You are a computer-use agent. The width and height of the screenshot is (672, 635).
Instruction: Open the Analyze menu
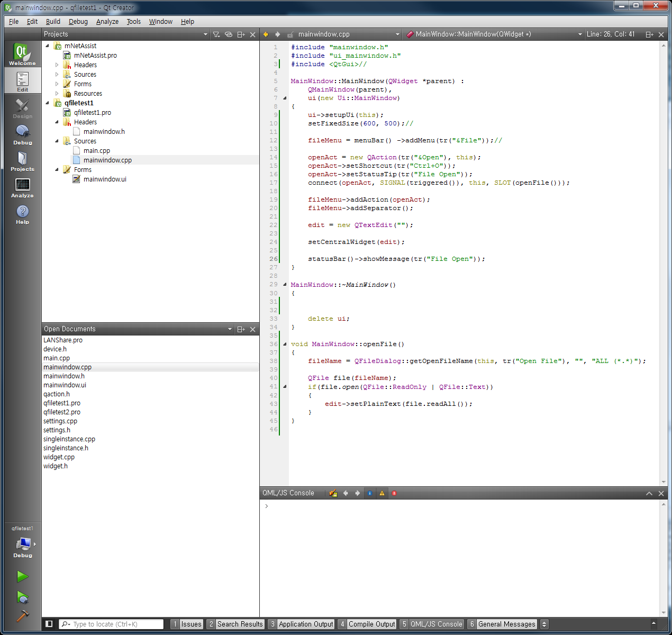click(x=107, y=22)
